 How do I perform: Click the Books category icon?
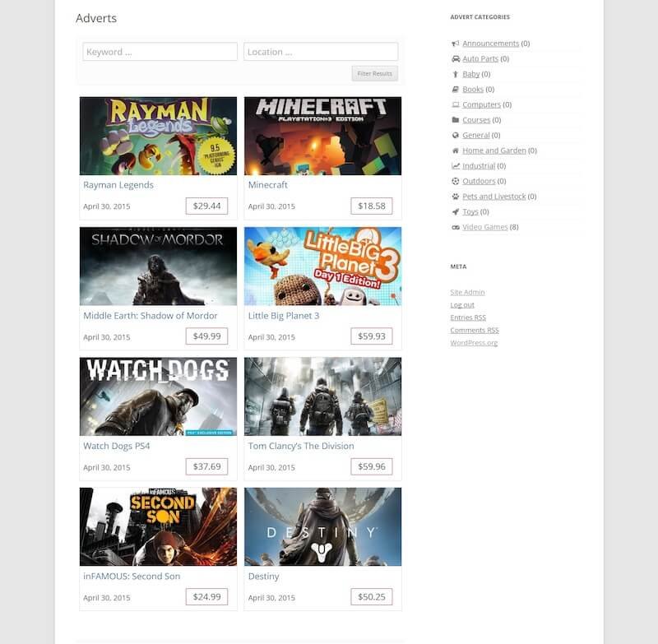pos(456,90)
